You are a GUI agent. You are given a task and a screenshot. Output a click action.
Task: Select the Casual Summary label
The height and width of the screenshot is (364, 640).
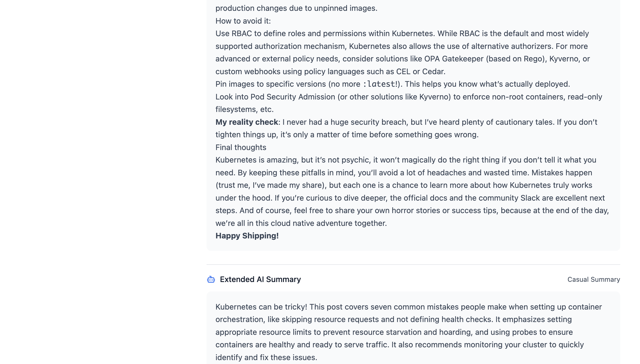click(594, 280)
